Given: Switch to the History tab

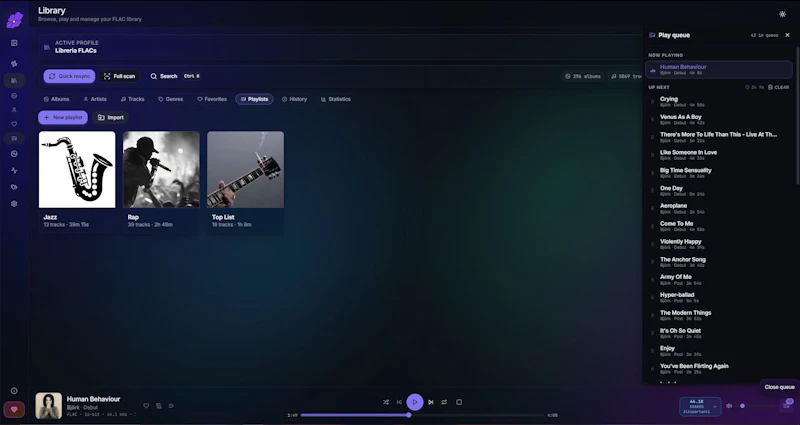Looking at the screenshot, I should pos(294,99).
